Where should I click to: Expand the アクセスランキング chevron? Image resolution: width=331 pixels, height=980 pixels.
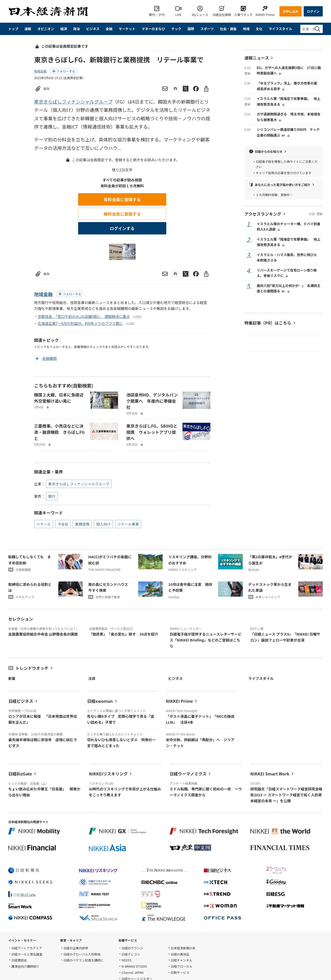[x=284, y=214]
